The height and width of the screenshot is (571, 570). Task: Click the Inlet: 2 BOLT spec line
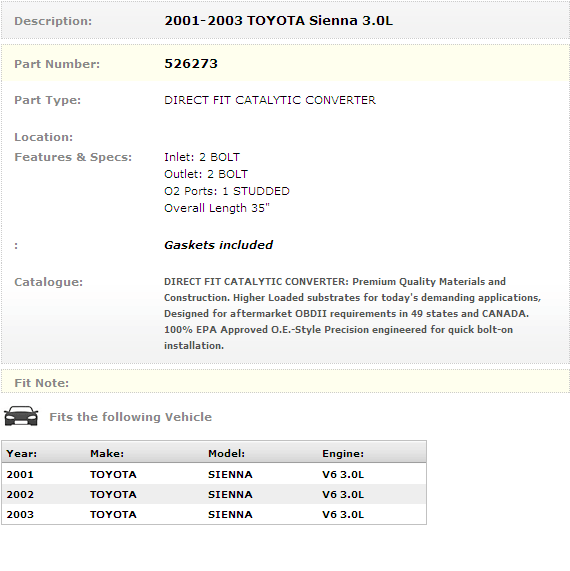click(x=202, y=157)
